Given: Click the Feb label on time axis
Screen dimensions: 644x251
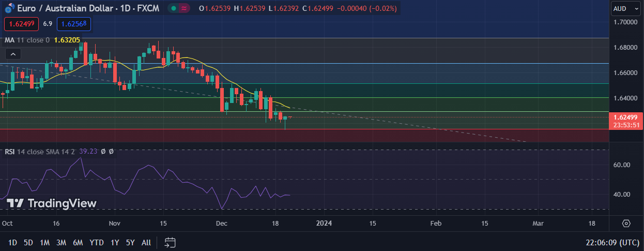Looking at the screenshot, I should [x=436, y=224].
